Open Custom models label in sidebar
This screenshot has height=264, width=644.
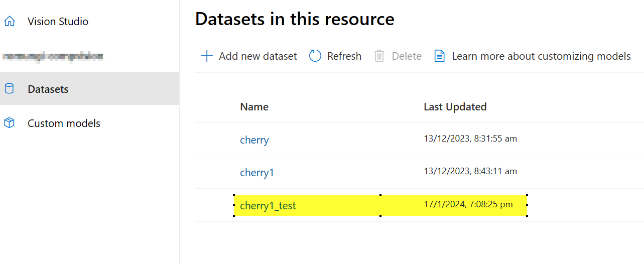tap(64, 123)
